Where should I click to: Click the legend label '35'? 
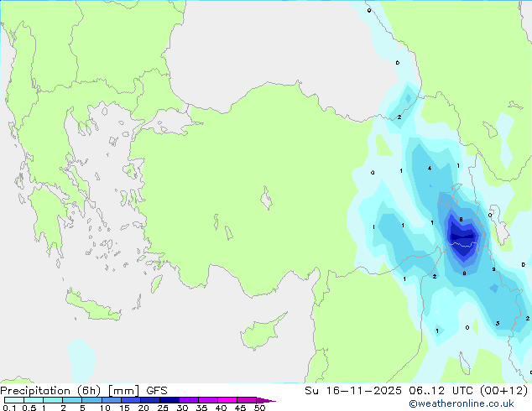pyautogui.click(x=201, y=408)
